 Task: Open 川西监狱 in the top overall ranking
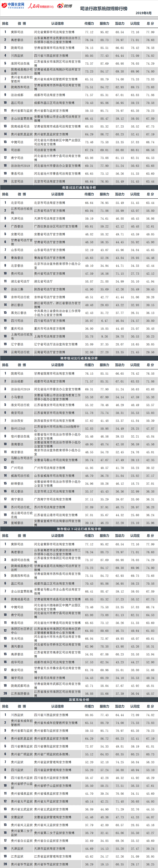click(17, 55)
